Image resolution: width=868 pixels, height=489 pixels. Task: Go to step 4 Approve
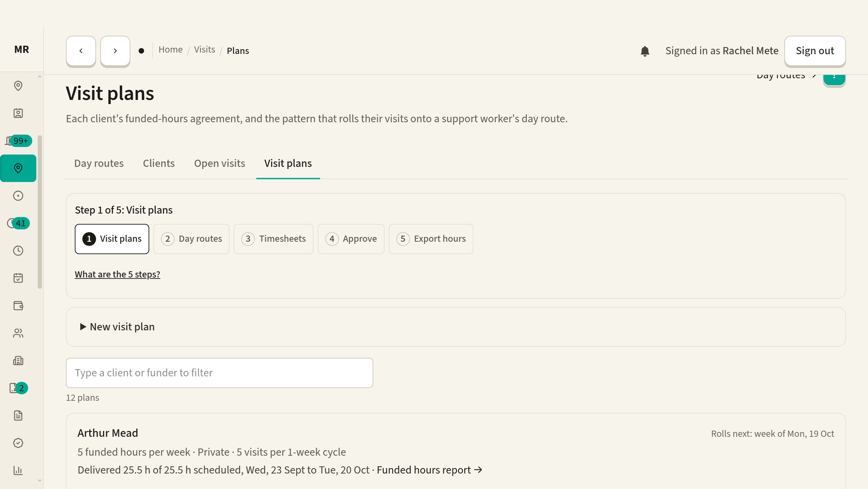point(351,239)
